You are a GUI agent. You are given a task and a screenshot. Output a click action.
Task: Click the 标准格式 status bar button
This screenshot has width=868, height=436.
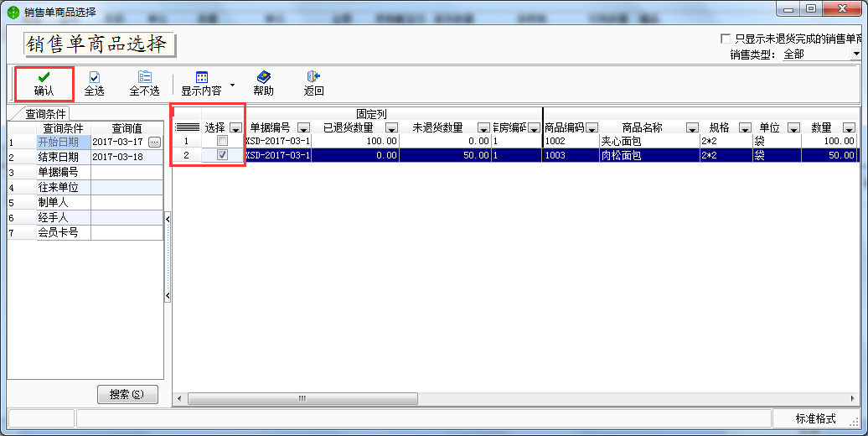[x=815, y=418]
